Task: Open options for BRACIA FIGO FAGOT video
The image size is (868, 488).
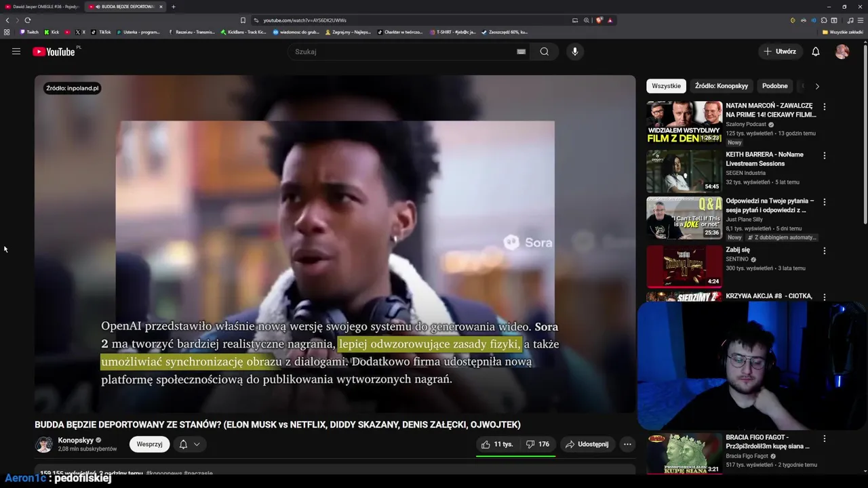Action: (825, 439)
